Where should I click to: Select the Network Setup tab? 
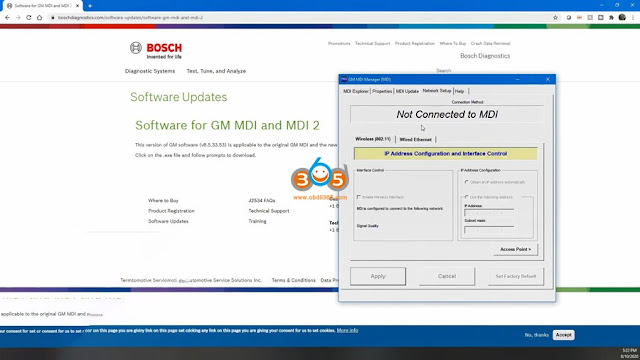pyautogui.click(x=437, y=91)
